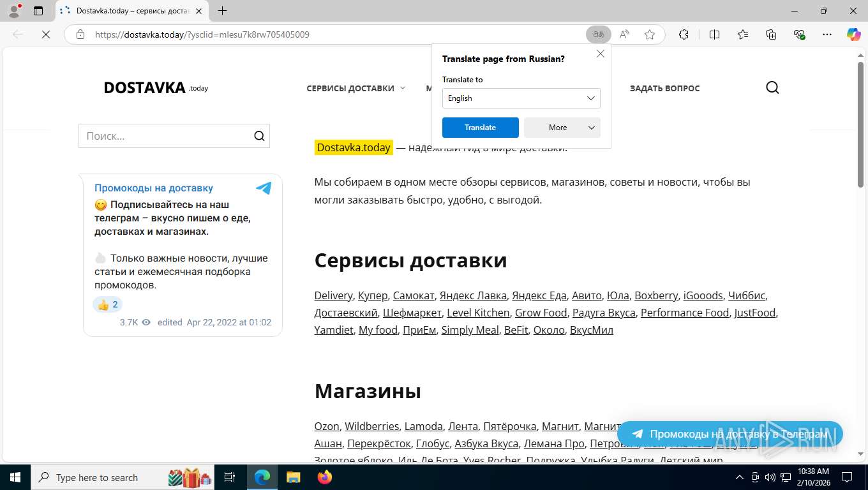Open the iGooods link
868x490 pixels.
coord(703,295)
